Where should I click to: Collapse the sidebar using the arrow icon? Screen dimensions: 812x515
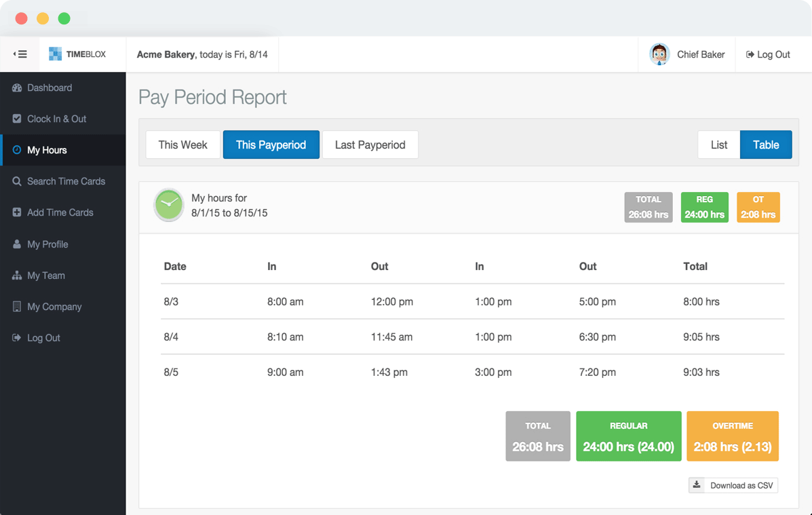point(20,53)
